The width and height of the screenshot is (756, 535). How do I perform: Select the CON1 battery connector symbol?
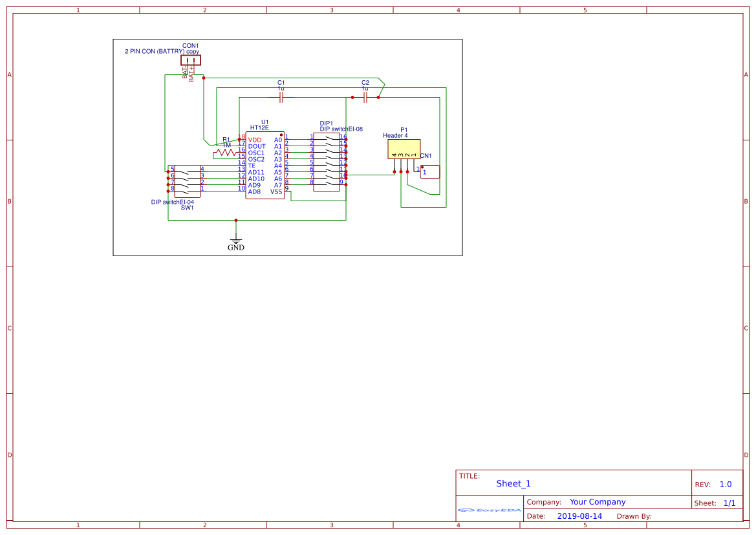point(190,60)
